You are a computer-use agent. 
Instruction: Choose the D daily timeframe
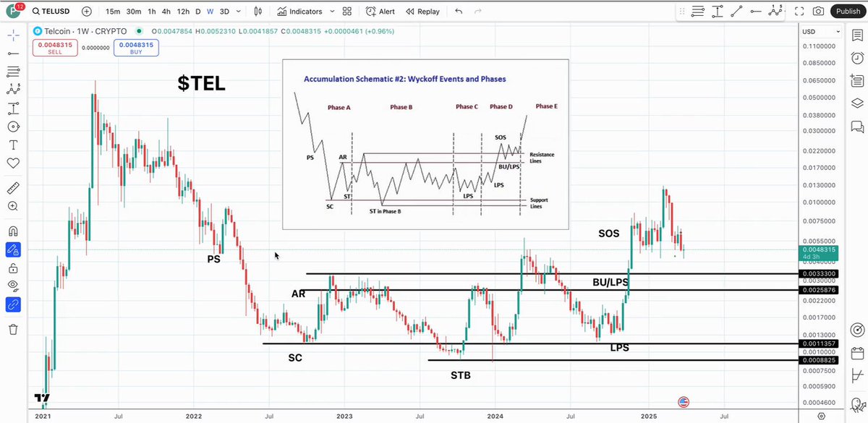pos(198,12)
